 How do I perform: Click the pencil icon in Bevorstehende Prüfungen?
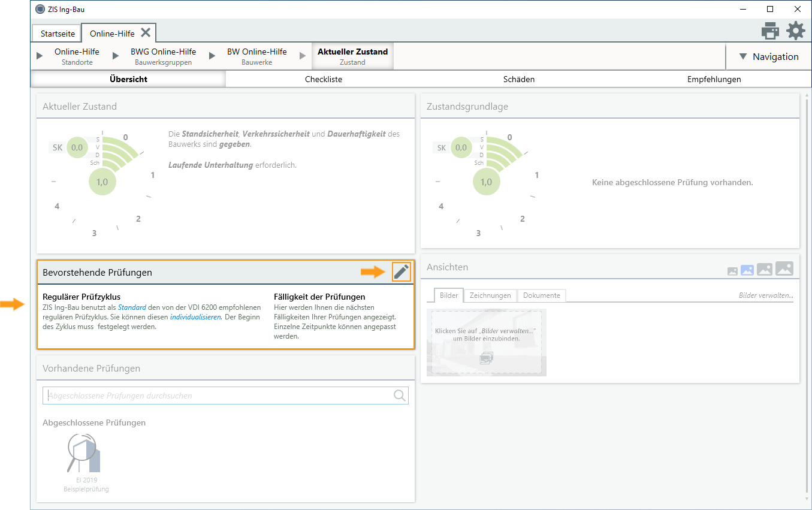pos(402,272)
